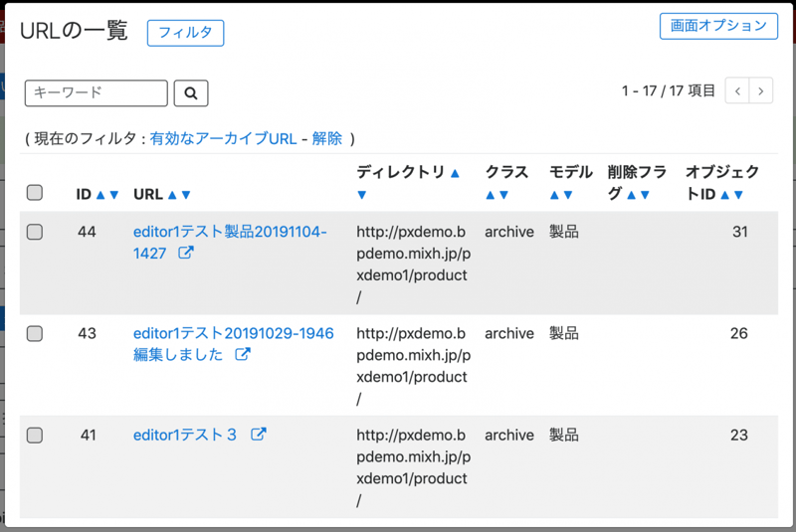
Task: Open the editor1テスト３ URL link
Action: (x=185, y=435)
